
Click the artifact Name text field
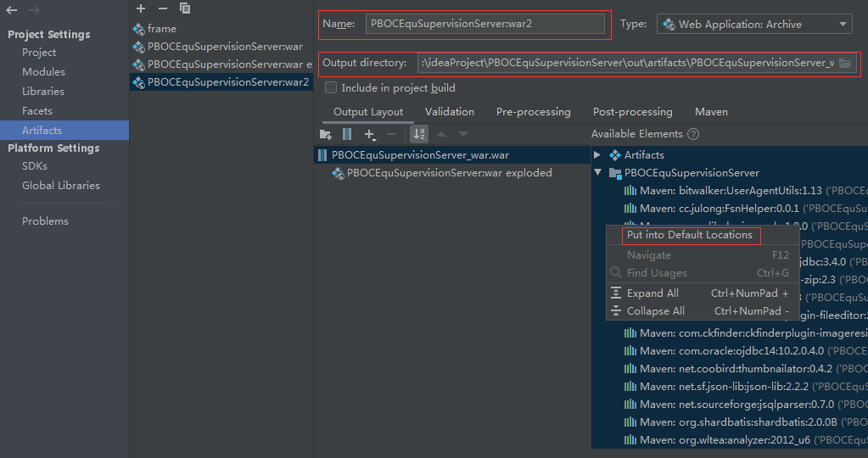tap(486, 25)
